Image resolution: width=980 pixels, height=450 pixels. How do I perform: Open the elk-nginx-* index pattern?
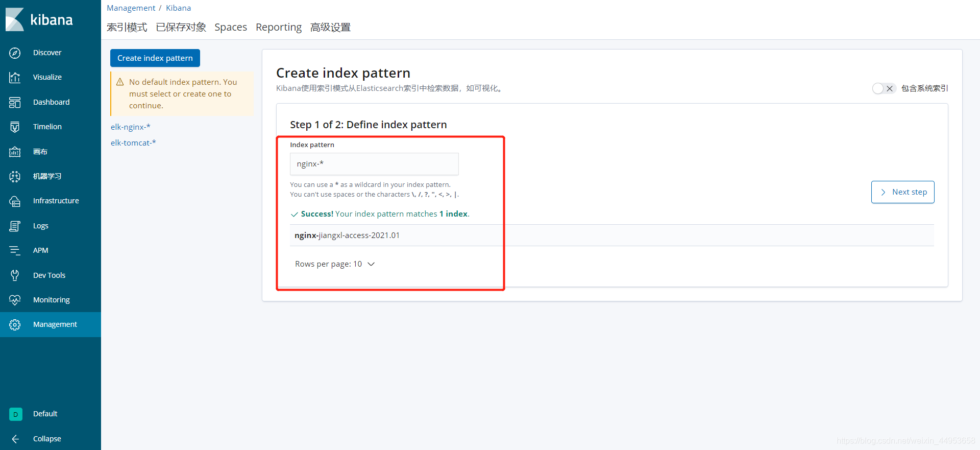(131, 127)
